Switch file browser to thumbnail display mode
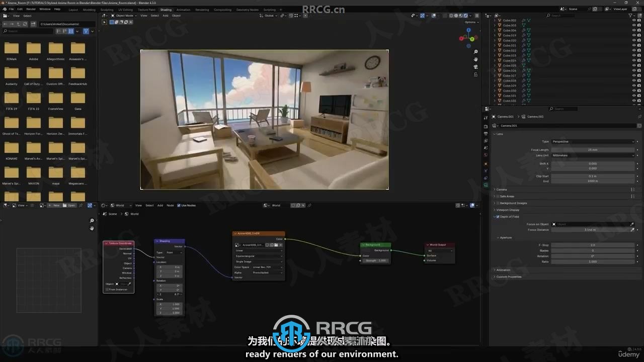Image resolution: width=644 pixels, height=362 pixels. click(70, 31)
